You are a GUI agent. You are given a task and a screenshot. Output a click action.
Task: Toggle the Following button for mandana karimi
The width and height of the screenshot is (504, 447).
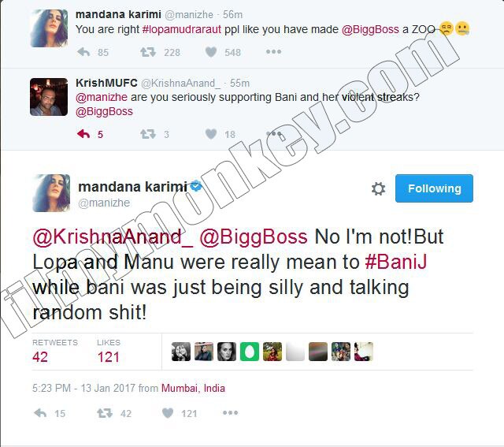pyautogui.click(x=434, y=188)
